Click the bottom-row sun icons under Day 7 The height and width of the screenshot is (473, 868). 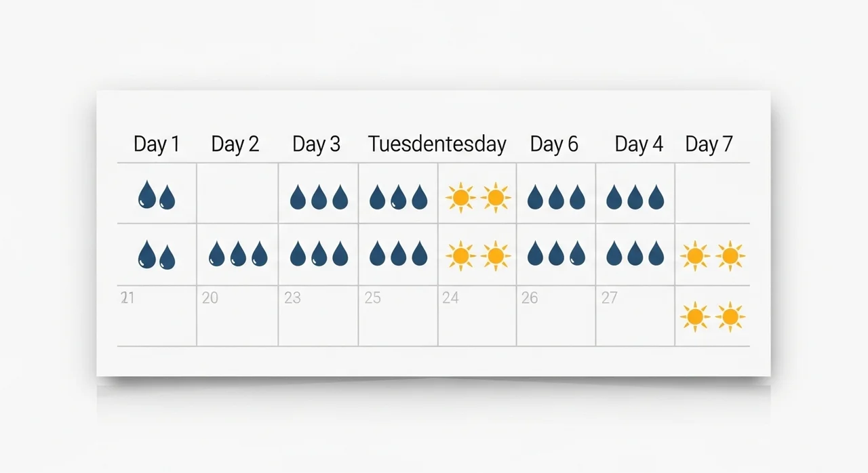(712, 316)
